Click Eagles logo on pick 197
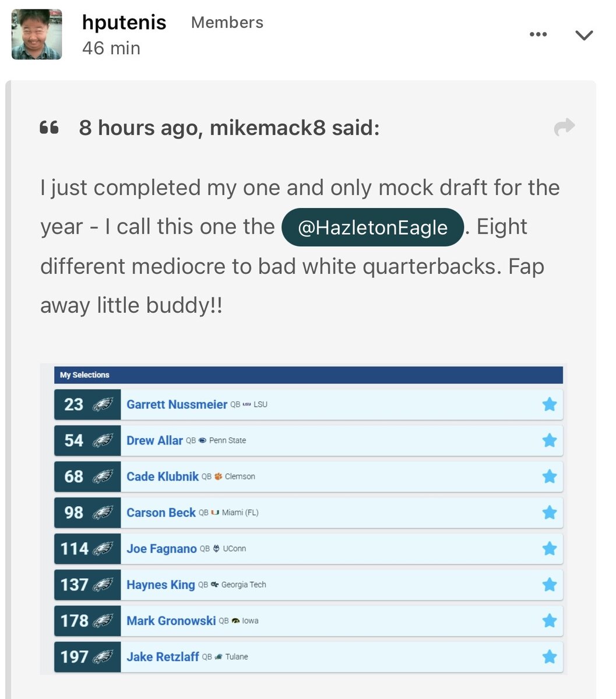This screenshot has height=699, width=616. [103, 657]
